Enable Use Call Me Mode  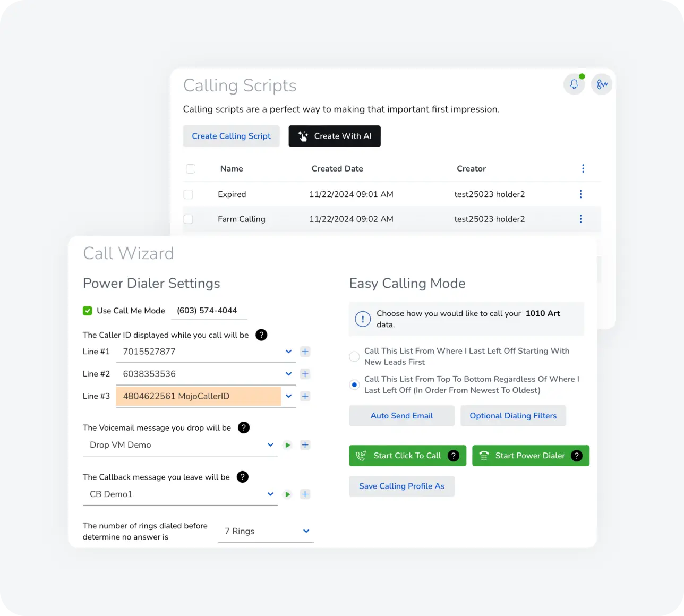pyautogui.click(x=87, y=311)
